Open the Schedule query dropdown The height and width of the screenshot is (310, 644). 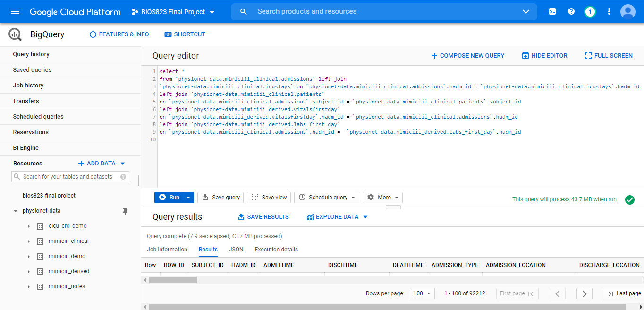(x=327, y=198)
